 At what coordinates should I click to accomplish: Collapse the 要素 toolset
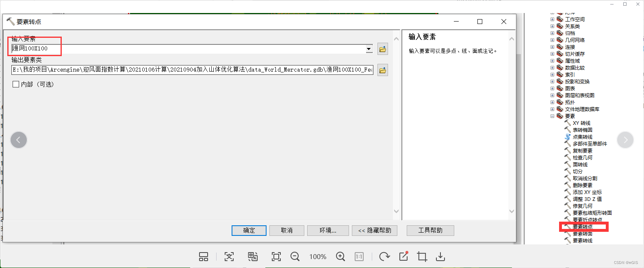[552, 116]
